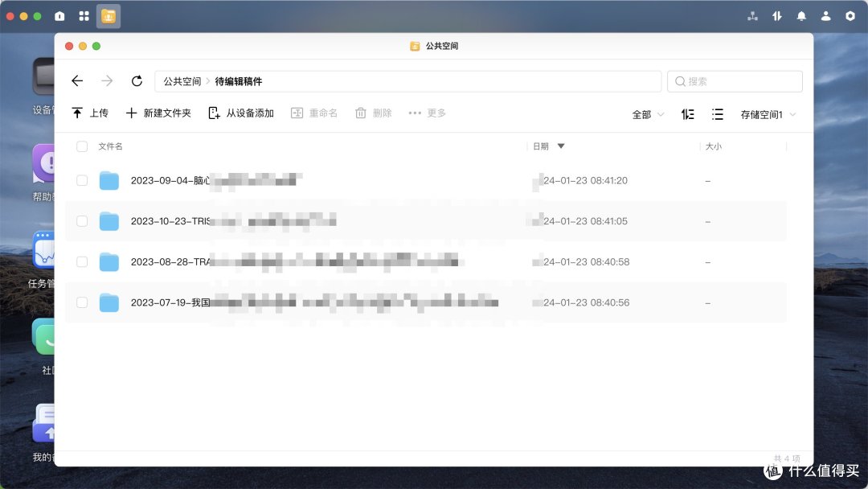Click the 大小 size column header
The height and width of the screenshot is (489, 868).
(x=713, y=146)
